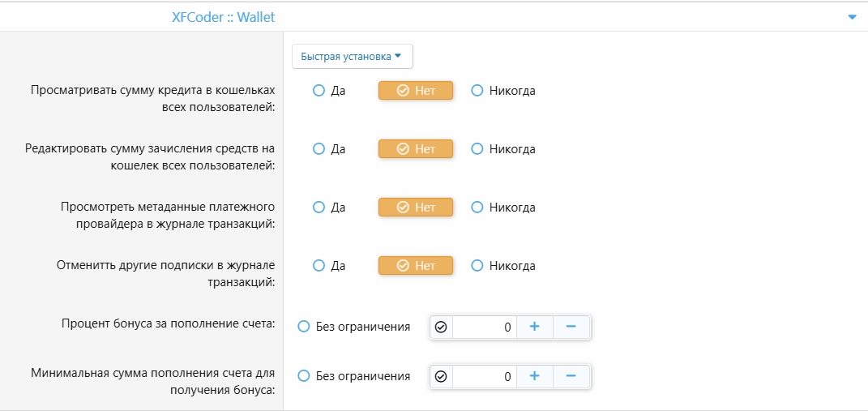Increase minimum deposit amount with plus icon
This screenshot has width=868, height=411.
click(x=535, y=376)
